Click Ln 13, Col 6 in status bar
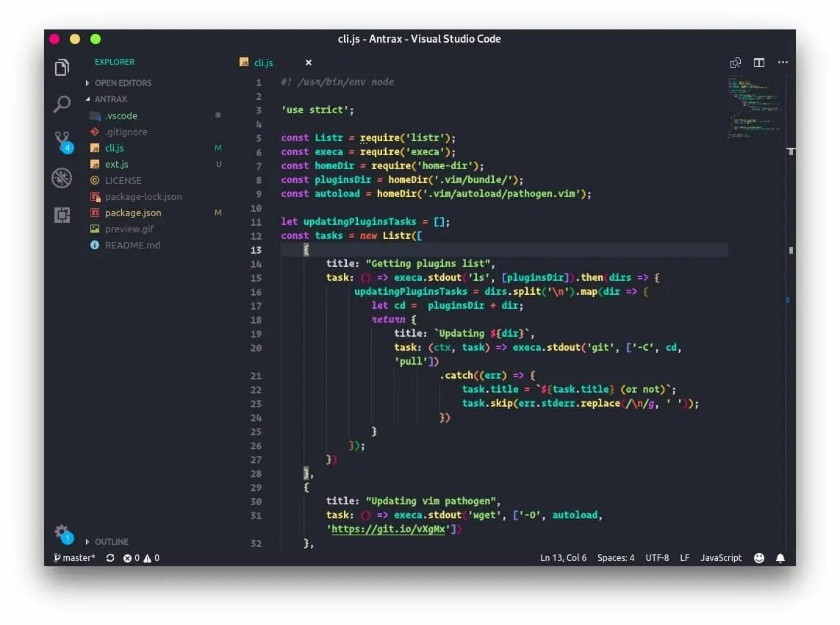Image resolution: width=840 pixels, height=625 pixels. [x=563, y=558]
